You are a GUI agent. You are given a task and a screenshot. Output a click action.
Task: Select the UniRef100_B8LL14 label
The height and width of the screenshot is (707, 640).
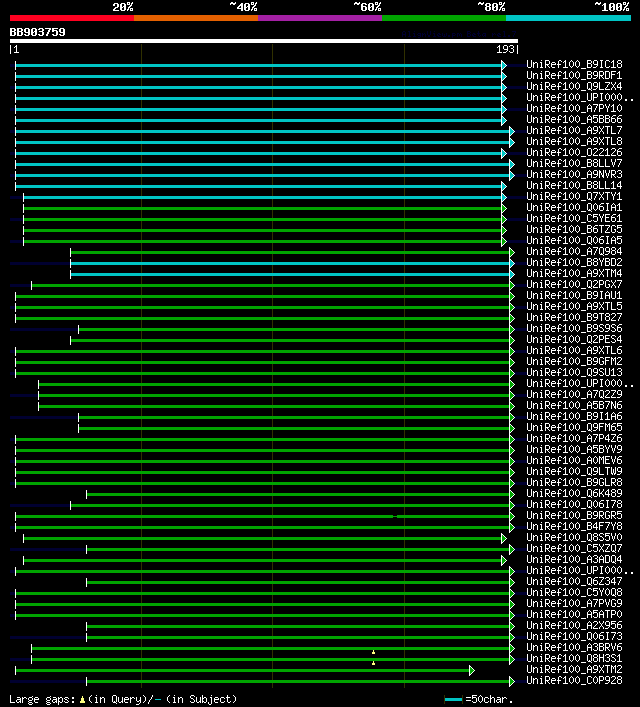[x=574, y=185]
